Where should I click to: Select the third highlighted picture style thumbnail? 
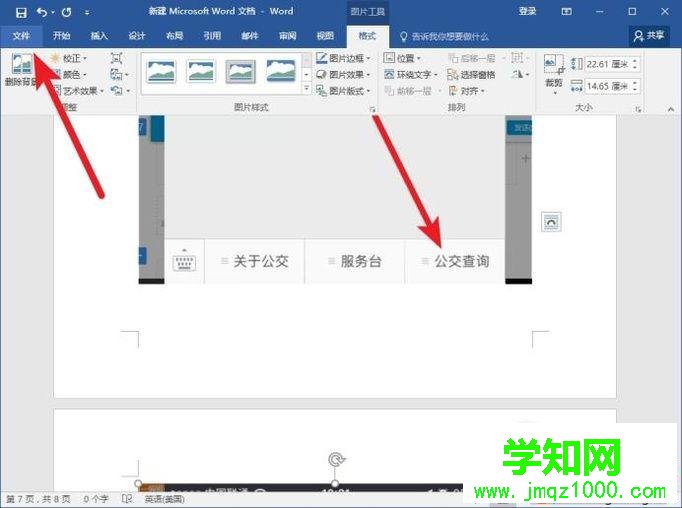tap(241, 71)
